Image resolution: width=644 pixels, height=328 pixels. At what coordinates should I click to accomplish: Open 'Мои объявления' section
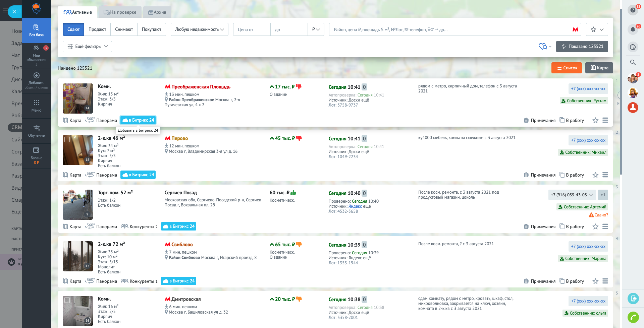pos(36,55)
